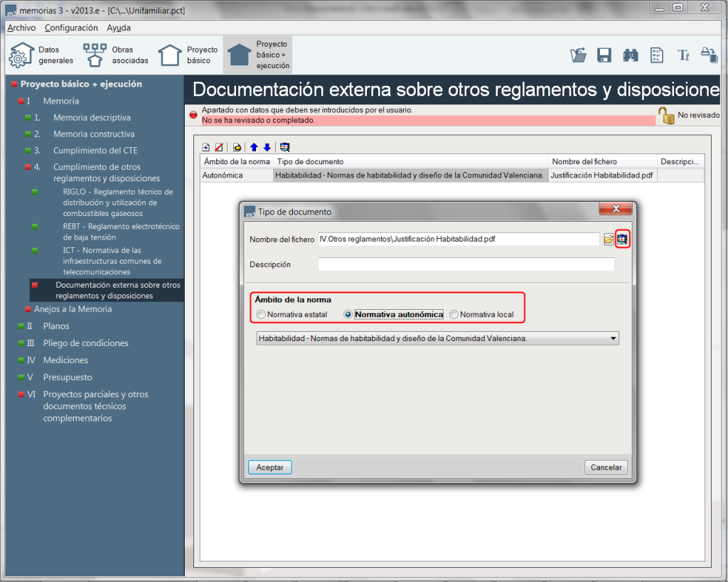Viewport: 728px width, 582px height.
Task: Click the No revisado status label
Action: [698, 115]
